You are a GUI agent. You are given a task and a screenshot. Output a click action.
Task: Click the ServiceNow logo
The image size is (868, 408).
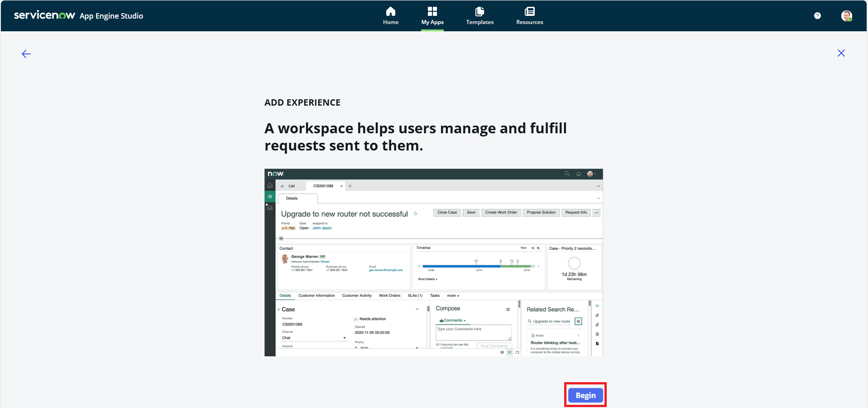(x=44, y=15)
